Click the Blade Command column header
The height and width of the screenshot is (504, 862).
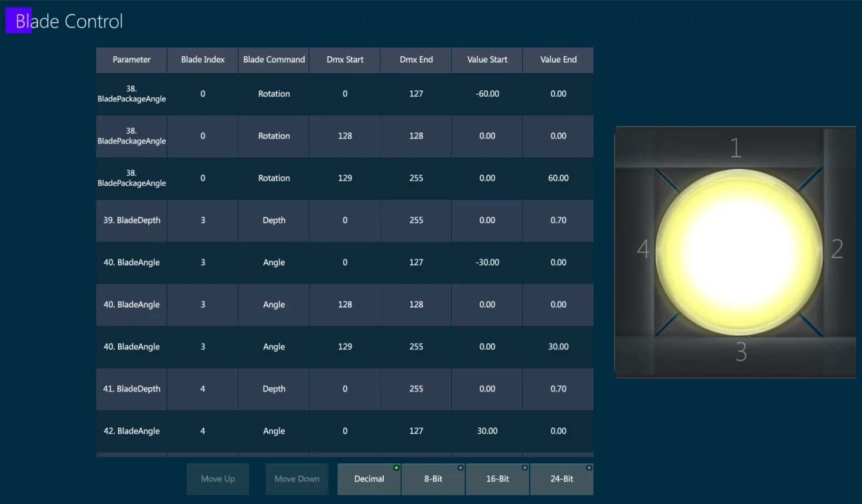274,60
